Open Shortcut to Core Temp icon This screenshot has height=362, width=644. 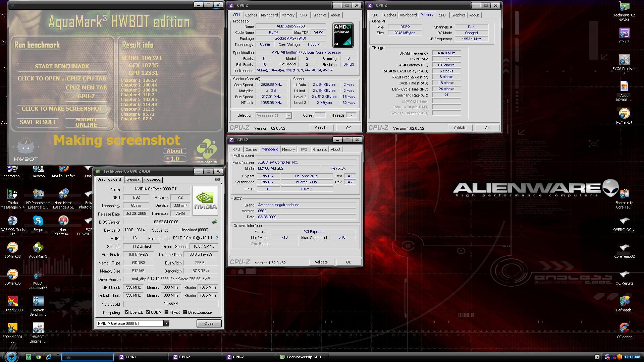624,199
